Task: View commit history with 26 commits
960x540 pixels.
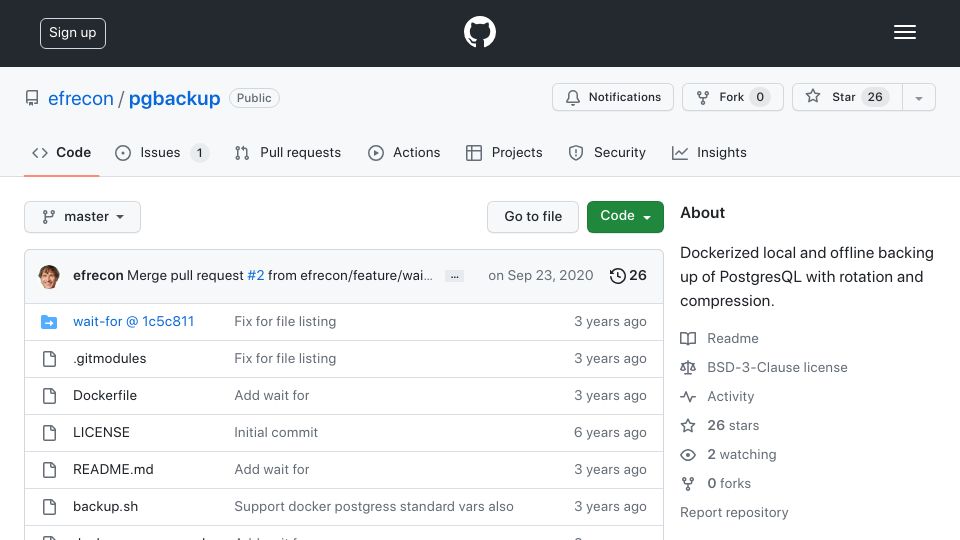Action: coord(628,276)
